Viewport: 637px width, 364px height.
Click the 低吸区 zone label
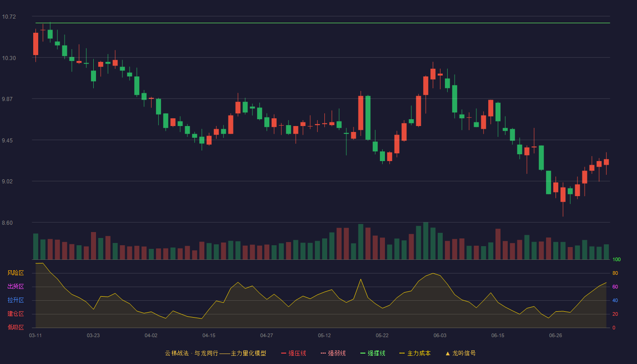(x=15, y=327)
